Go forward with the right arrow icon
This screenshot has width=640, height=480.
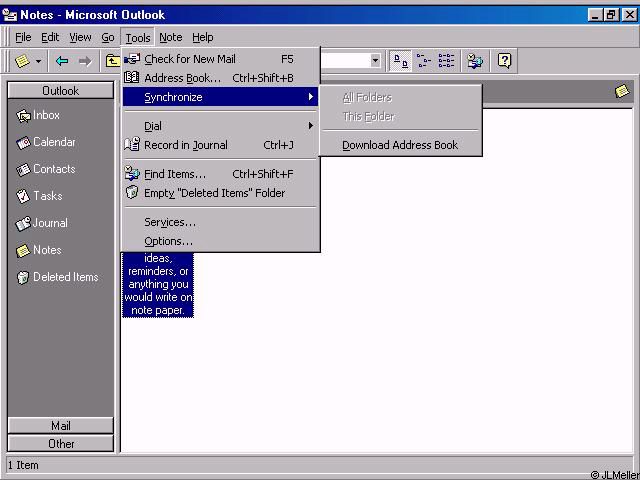(85, 61)
